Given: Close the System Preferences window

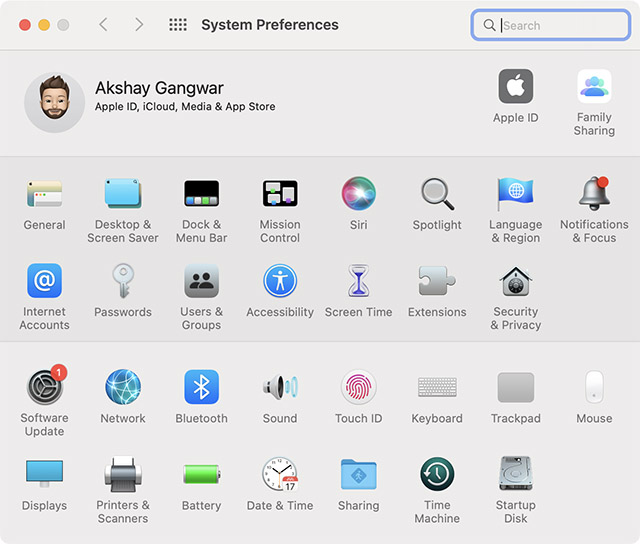Looking at the screenshot, I should [x=25, y=25].
